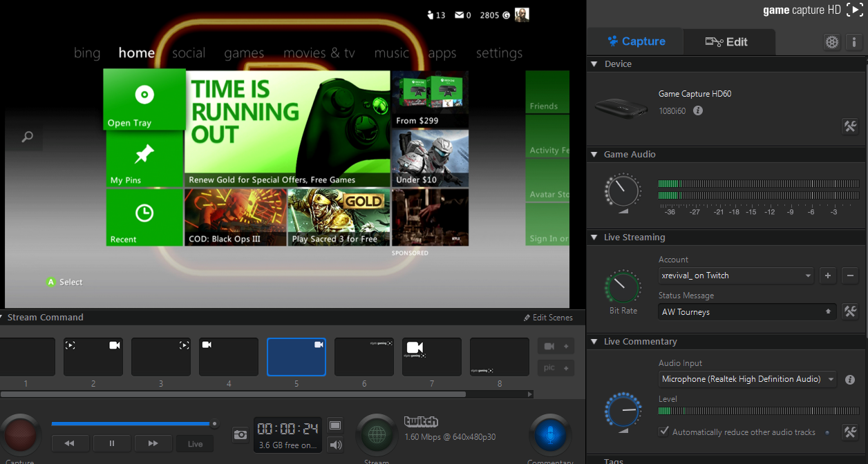Remove streaming account with minus button
The height and width of the screenshot is (464, 868).
pyautogui.click(x=850, y=275)
